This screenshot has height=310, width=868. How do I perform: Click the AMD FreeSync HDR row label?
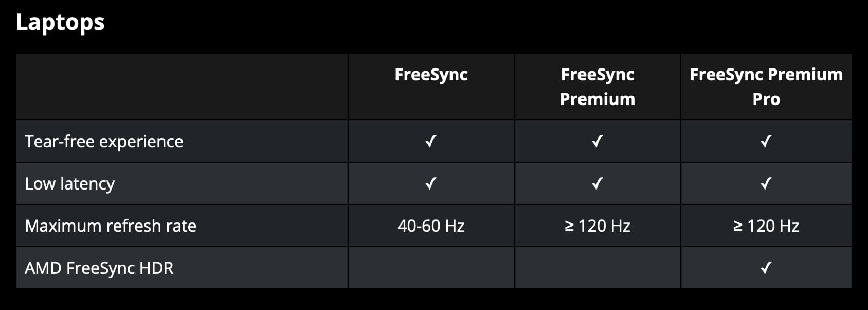tap(99, 268)
